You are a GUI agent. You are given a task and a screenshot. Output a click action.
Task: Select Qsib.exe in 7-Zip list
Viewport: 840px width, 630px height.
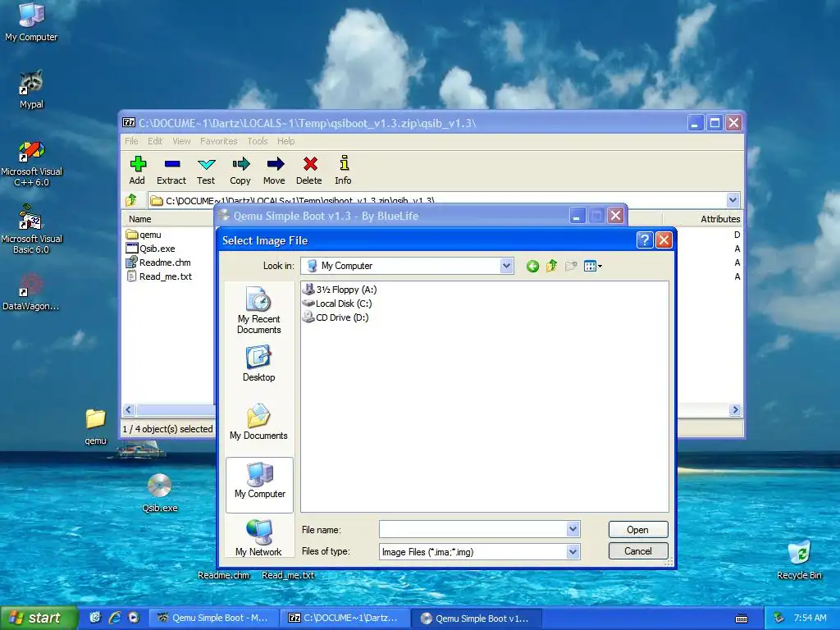151,249
